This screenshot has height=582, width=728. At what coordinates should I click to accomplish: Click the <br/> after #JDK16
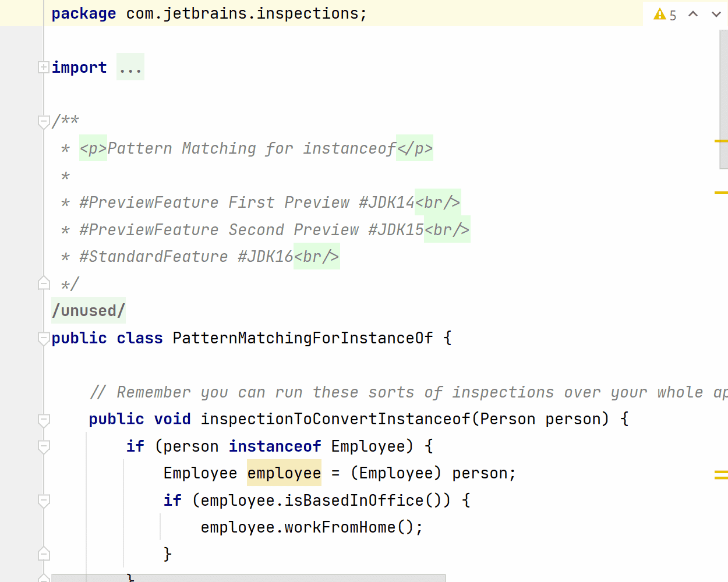pos(317,257)
